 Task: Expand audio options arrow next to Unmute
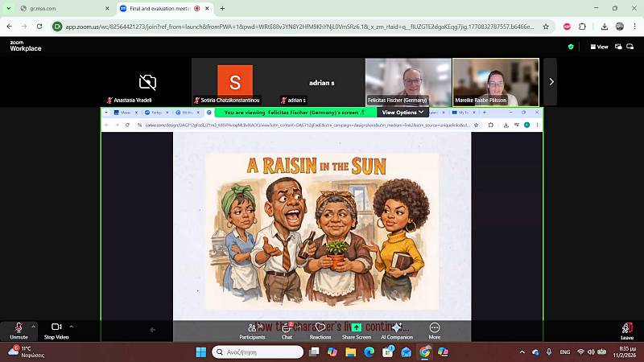pyautogui.click(x=34, y=326)
